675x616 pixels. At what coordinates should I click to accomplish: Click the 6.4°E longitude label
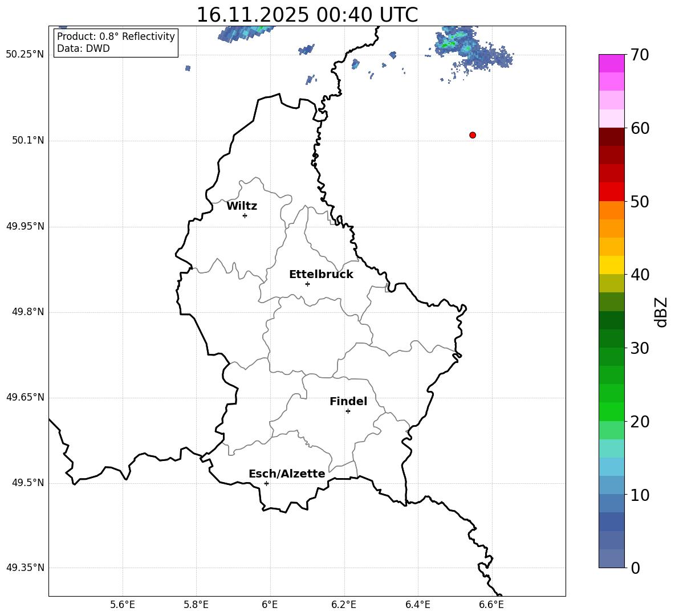(417, 605)
